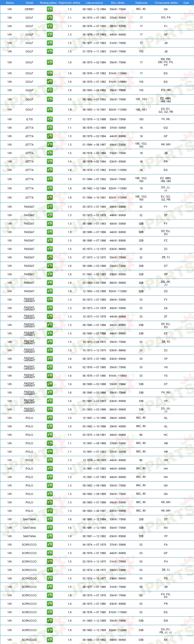
Task: Click engine code HC in the POLO row
Action: click(x=166, y=435)
